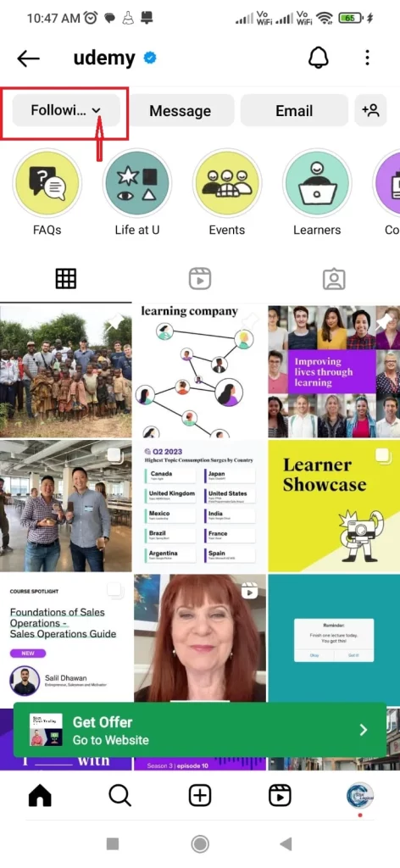Image resolution: width=400 pixels, height=868 pixels.
Task: Open the Search magnifier icon
Action: coord(119,796)
